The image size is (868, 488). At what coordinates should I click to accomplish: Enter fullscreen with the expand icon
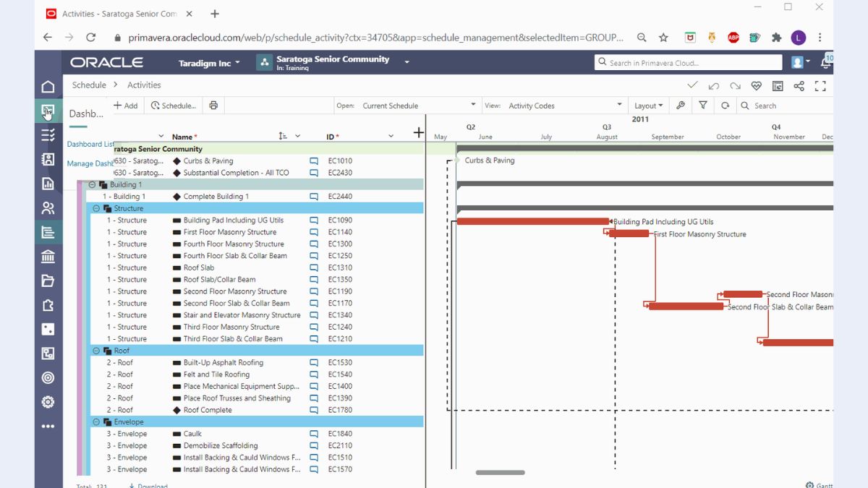[x=820, y=86]
